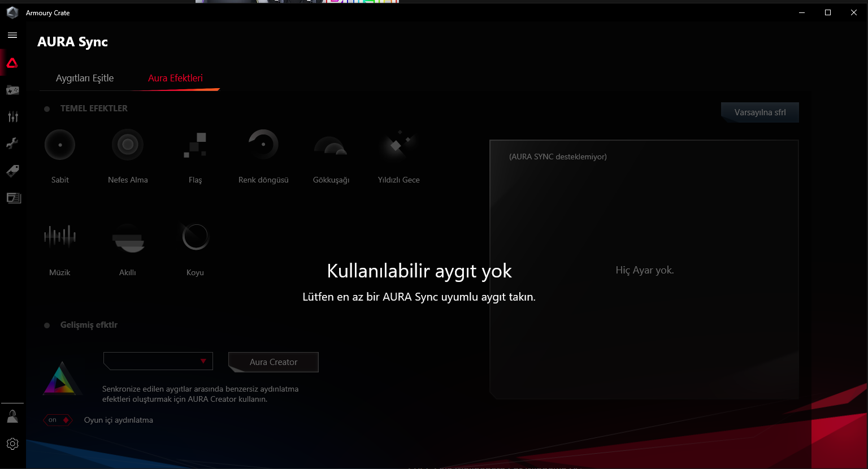Image resolution: width=868 pixels, height=469 pixels.
Task: Open the news sidebar icon
Action: coord(14,198)
